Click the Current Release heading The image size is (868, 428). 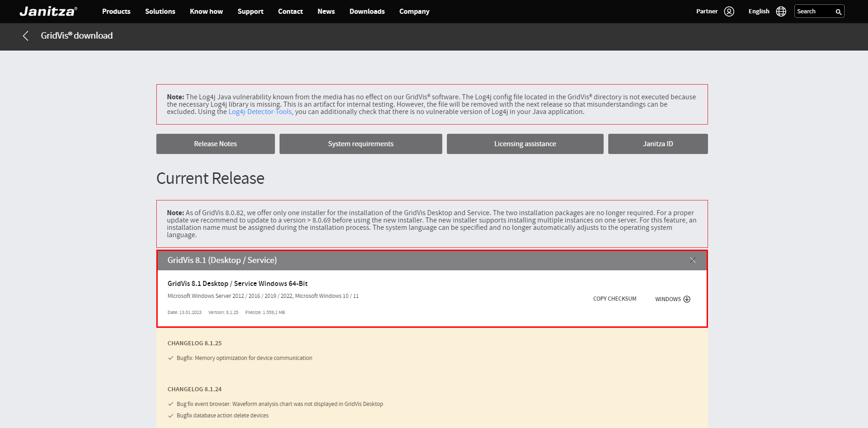[211, 178]
